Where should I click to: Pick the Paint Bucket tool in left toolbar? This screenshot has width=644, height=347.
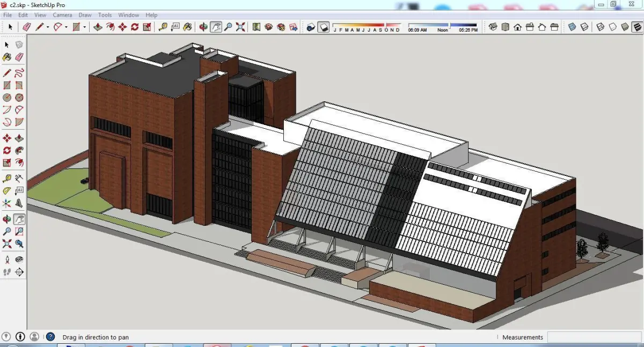[7, 57]
